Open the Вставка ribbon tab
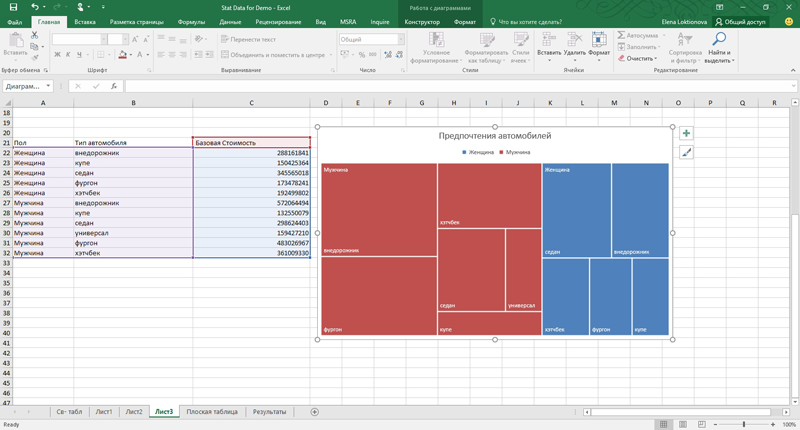The height and width of the screenshot is (430, 800). pos(85,22)
